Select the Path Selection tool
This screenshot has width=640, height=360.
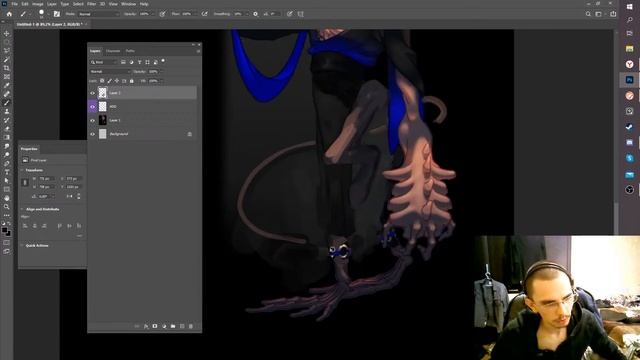pyautogui.click(x=7, y=180)
